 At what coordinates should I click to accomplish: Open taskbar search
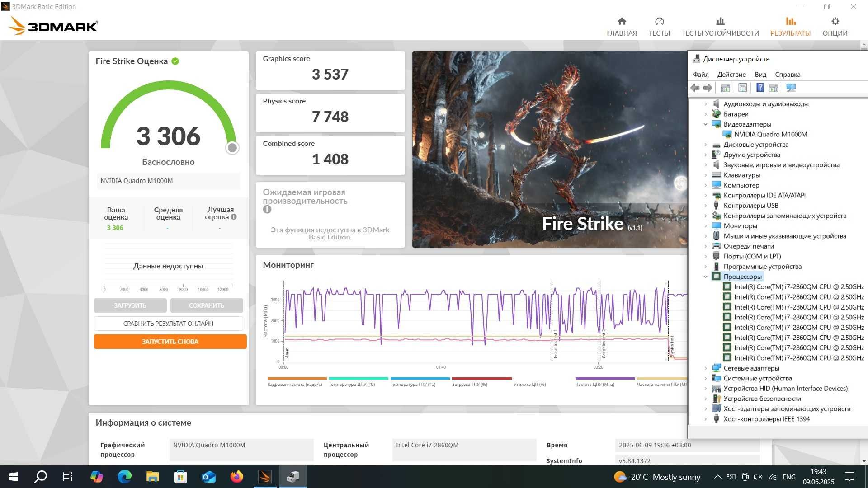(x=41, y=477)
